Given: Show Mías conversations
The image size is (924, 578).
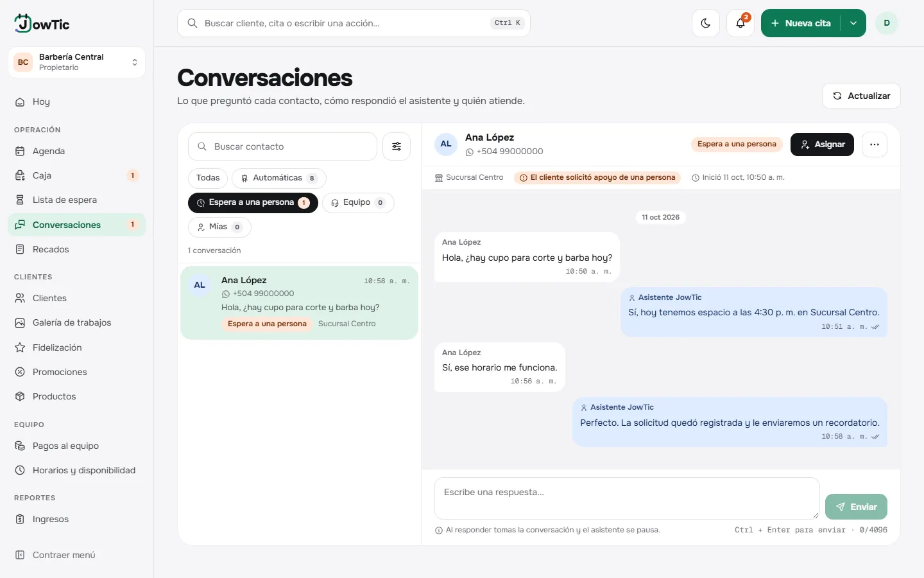Looking at the screenshot, I should pyautogui.click(x=219, y=227).
